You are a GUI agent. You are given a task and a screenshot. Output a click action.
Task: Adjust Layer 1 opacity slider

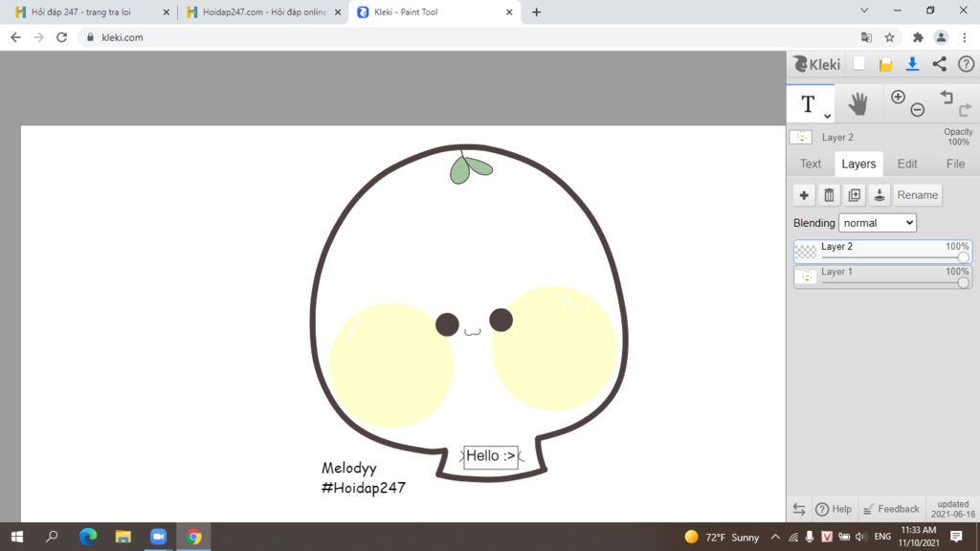(x=963, y=282)
